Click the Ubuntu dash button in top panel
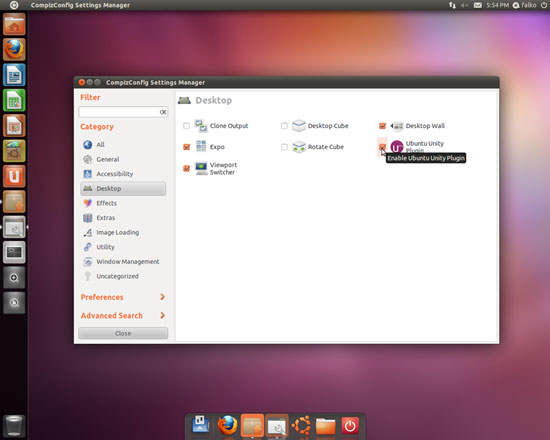 14,5
